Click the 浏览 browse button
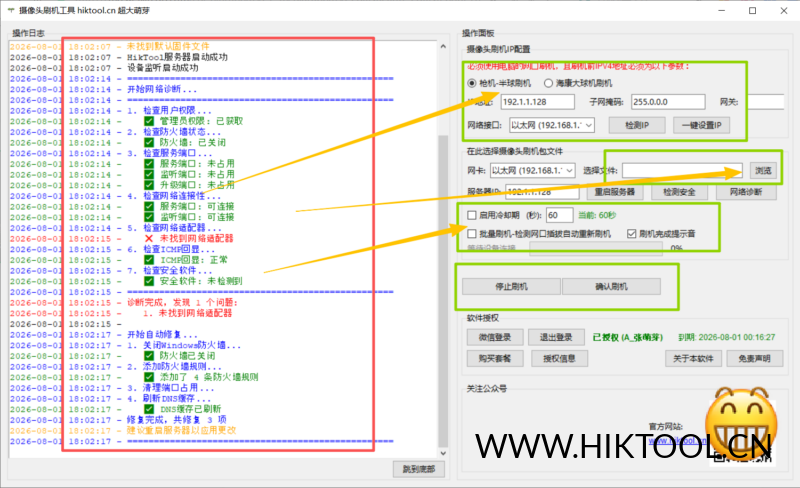Screen dimensions: 800x488 point(763,170)
